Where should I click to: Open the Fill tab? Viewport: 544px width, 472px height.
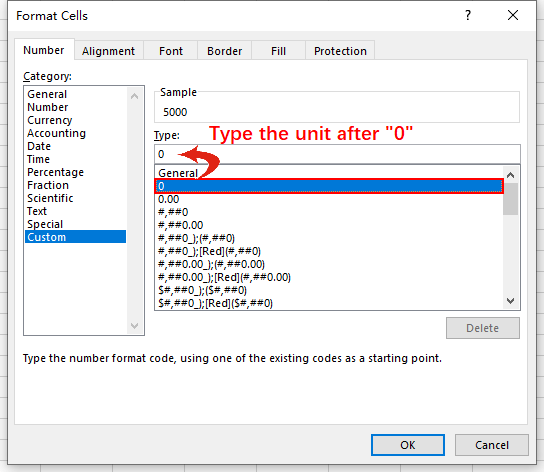pyautogui.click(x=278, y=51)
